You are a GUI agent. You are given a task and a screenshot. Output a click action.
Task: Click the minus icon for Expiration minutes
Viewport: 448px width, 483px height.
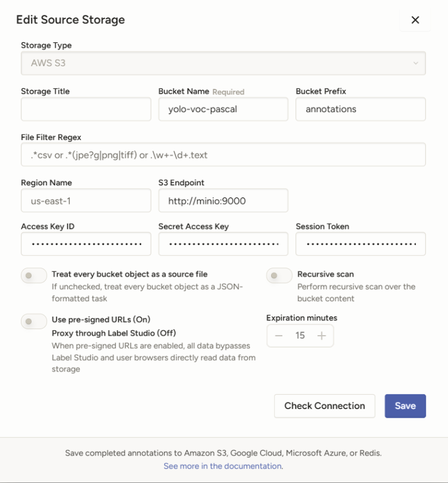pyautogui.click(x=279, y=336)
